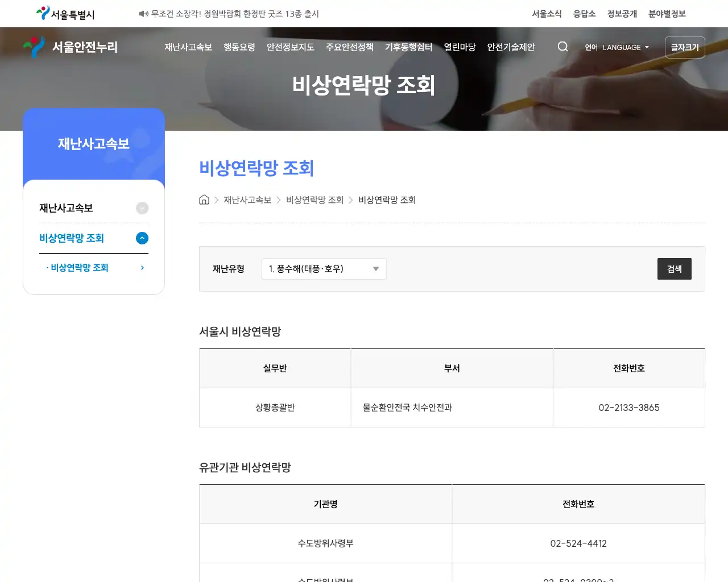Click the 서울소식 top link
The image size is (728, 582).
547,14
